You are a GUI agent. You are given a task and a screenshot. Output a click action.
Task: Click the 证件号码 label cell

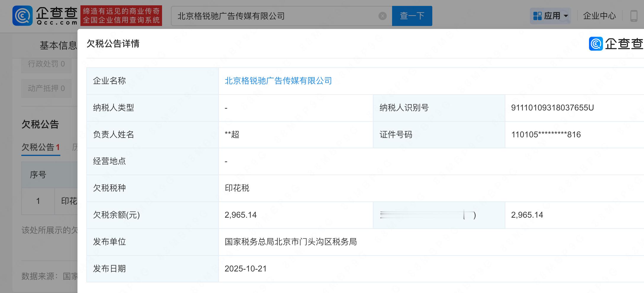[439, 135]
